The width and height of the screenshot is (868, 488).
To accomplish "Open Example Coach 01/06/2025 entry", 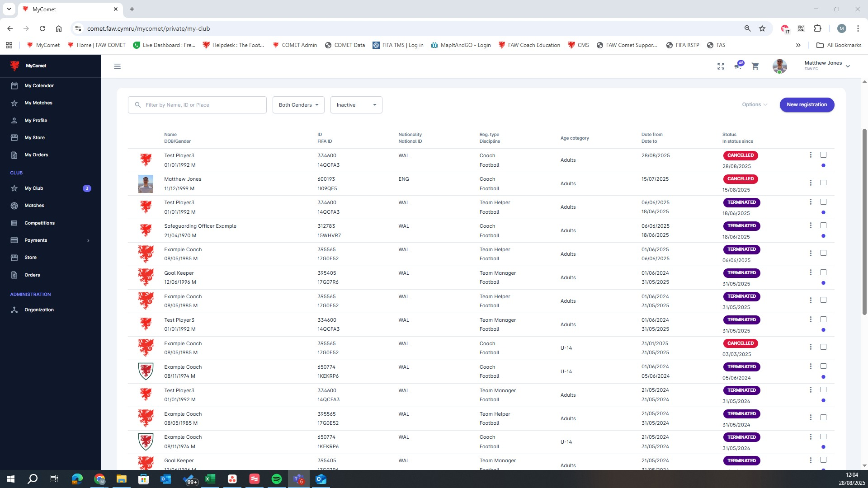I will coord(183,249).
